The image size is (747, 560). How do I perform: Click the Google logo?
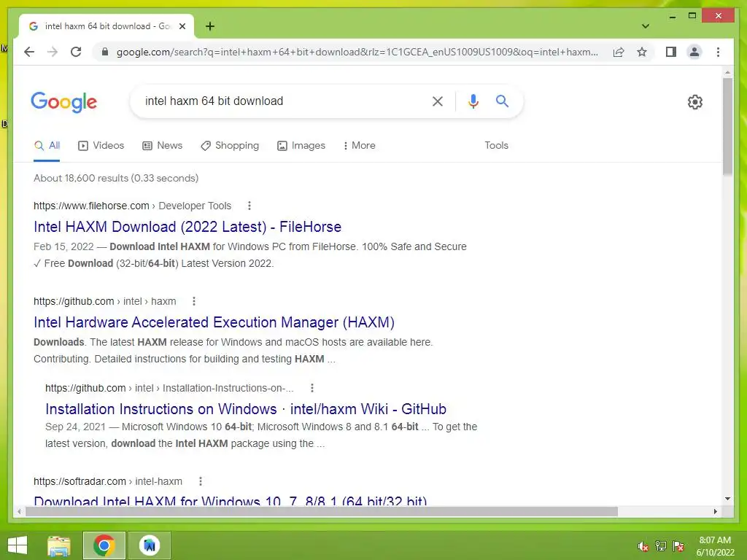tap(64, 101)
